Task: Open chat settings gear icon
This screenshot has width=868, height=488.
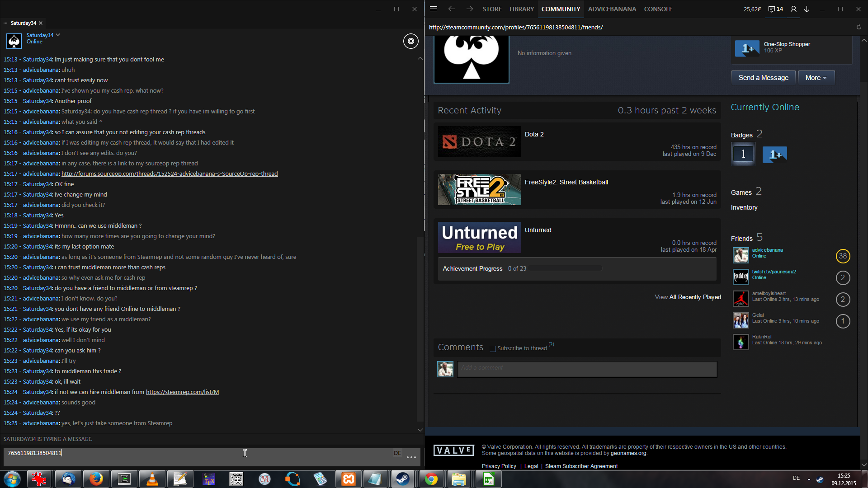Action: pyautogui.click(x=410, y=41)
